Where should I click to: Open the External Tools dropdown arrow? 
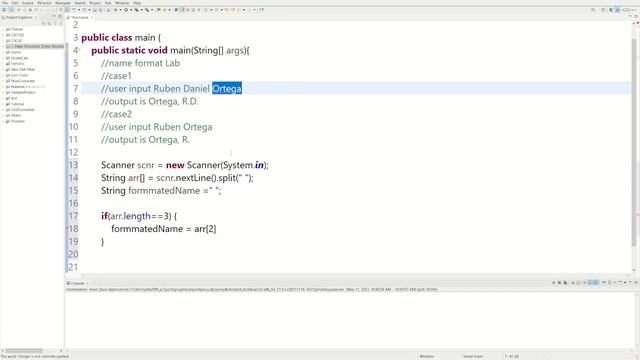[x=152, y=10]
